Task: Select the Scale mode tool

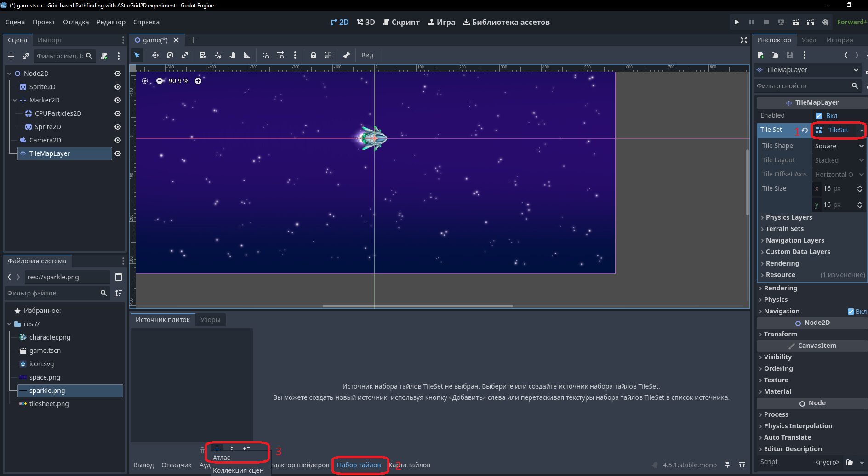Action: tap(185, 55)
